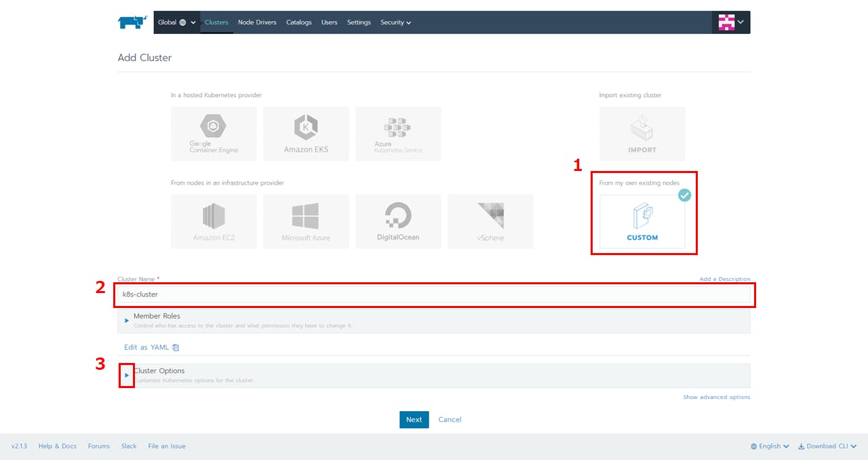Image resolution: width=868 pixels, height=460 pixels.
Task: Select the vSphere provider
Action: pos(490,221)
